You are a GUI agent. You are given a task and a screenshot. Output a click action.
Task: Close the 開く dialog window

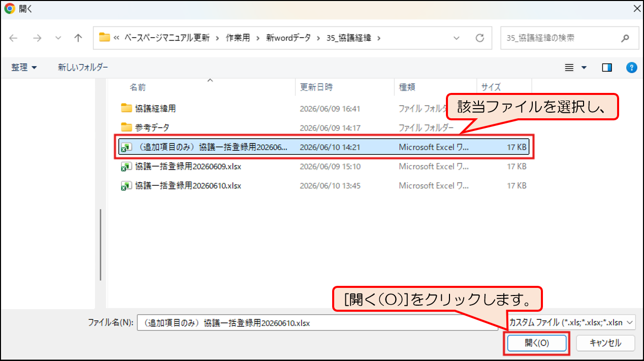tap(636, 9)
